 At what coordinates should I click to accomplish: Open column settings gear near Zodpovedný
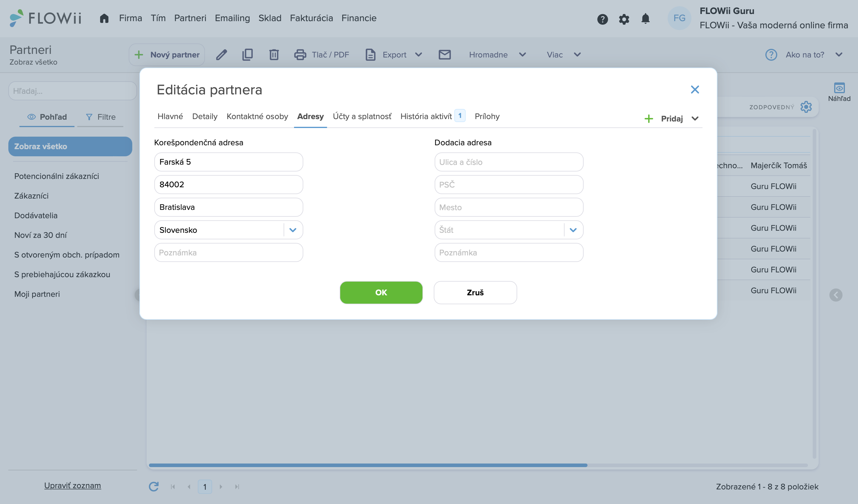(806, 107)
